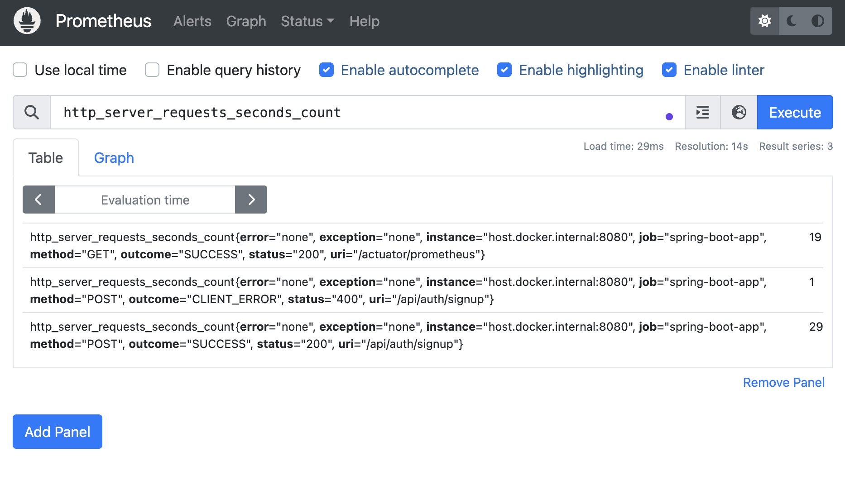Add a new query panel
The height and width of the screenshot is (504, 845).
tap(58, 432)
